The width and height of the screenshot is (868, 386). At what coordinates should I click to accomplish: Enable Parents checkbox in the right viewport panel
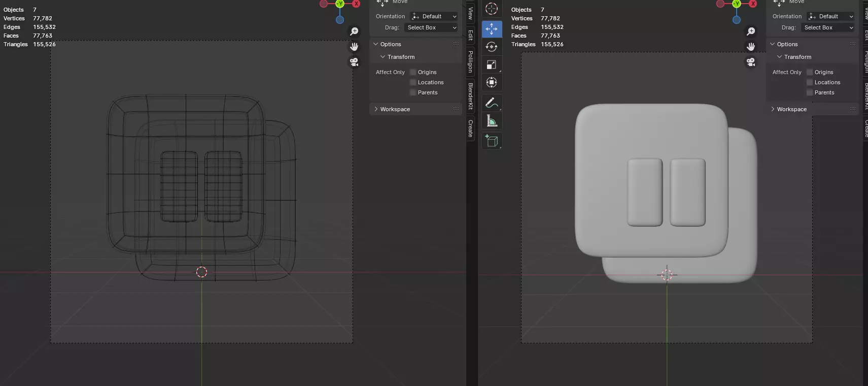pyautogui.click(x=810, y=92)
